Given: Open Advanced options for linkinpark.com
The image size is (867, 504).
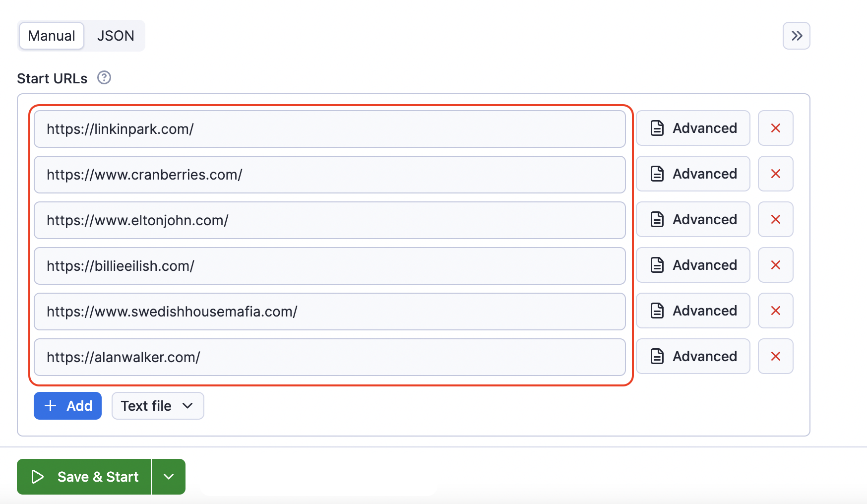Looking at the screenshot, I should [692, 128].
